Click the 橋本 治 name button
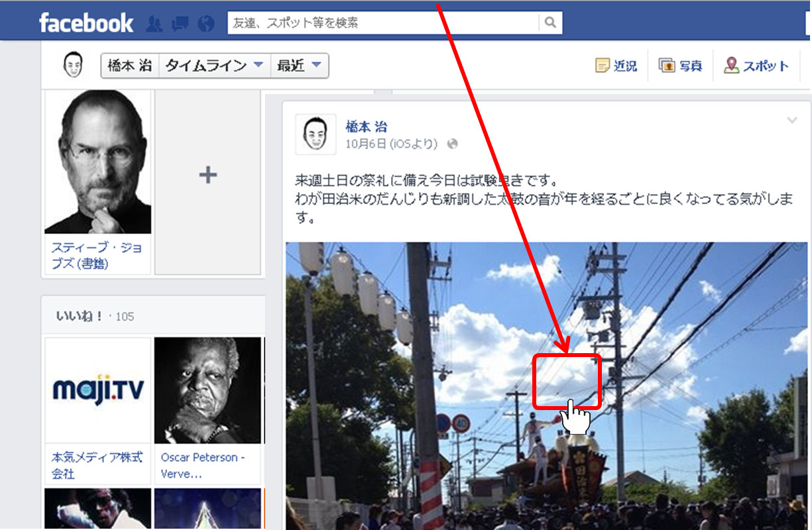This screenshot has width=812, height=530. tap(130, 66)
